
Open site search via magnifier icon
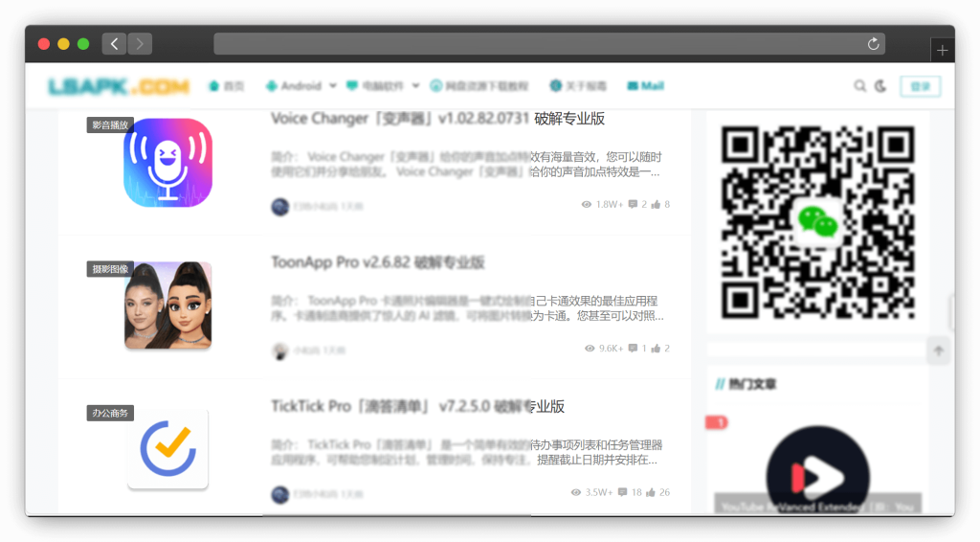860,86
